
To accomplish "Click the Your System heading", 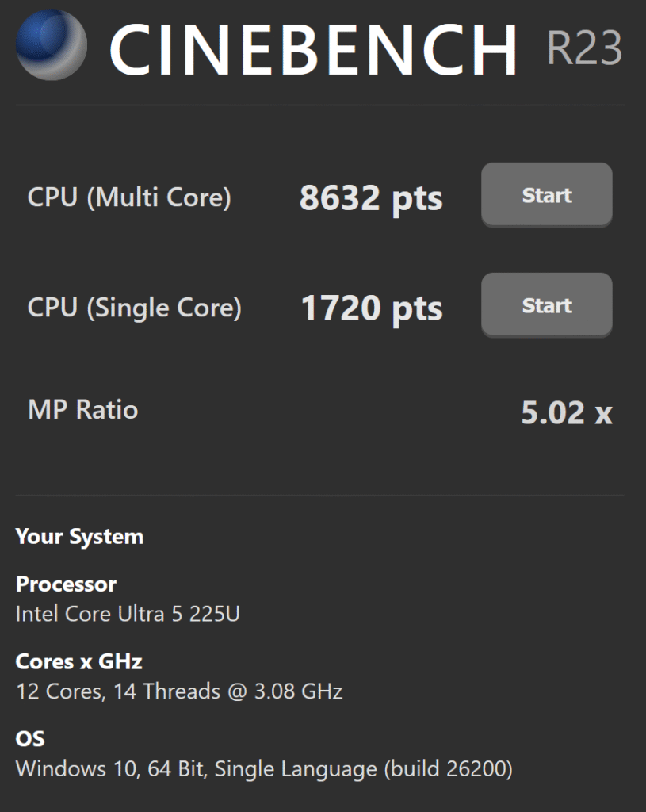I will click(79, 537).
